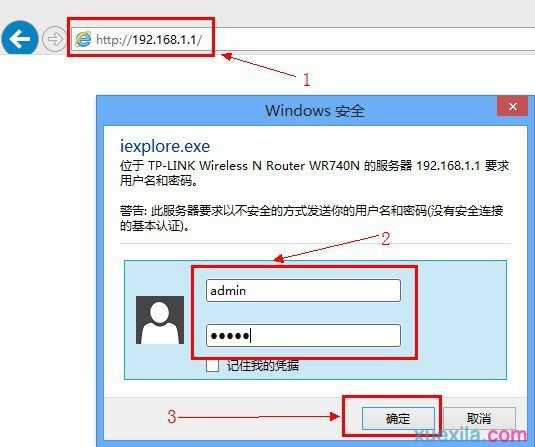This screenshot has height=447, width=535.
Task: Click the masked password field
Action: pyautogui.click(x=303, y=335)
